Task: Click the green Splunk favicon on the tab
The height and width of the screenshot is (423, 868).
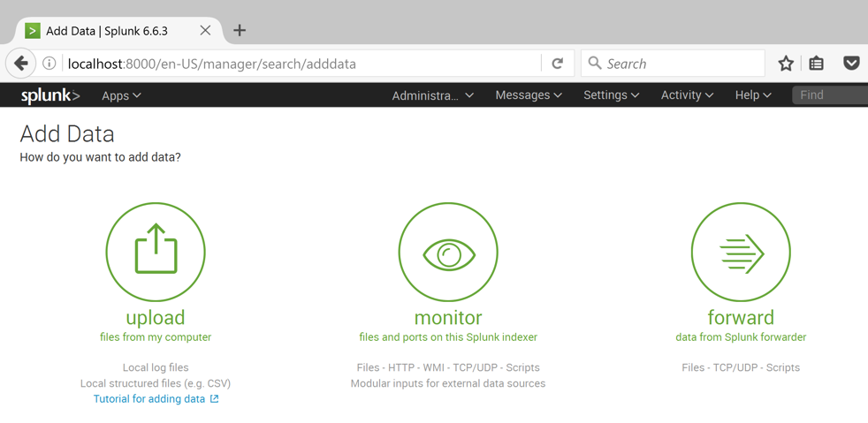Action: tap(33, 30)
